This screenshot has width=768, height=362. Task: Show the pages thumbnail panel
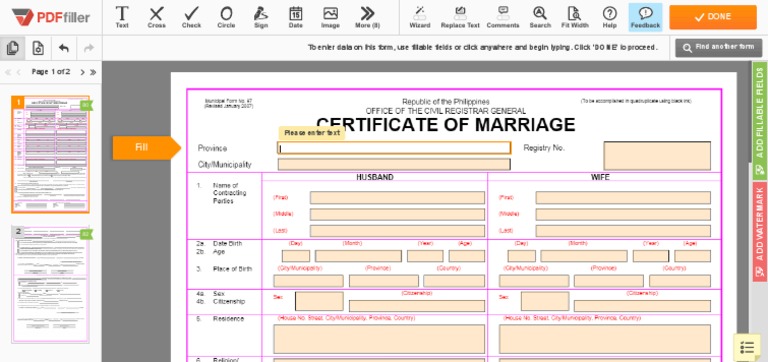[x=13, y=48]
